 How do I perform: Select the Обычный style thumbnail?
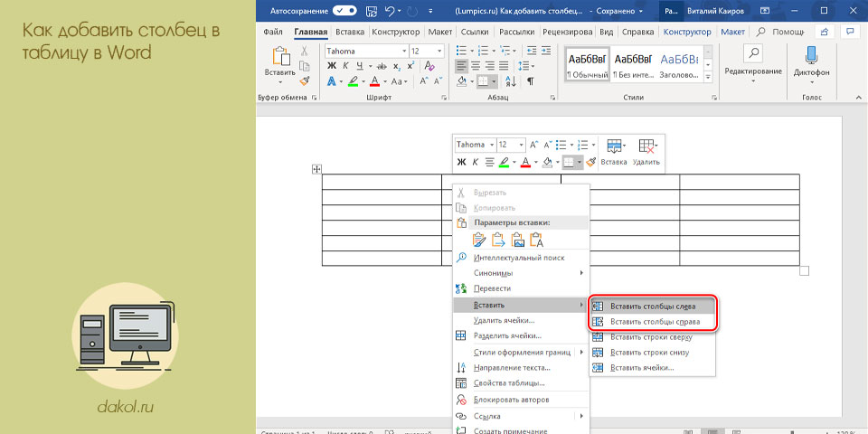click(x=587, y=65)
